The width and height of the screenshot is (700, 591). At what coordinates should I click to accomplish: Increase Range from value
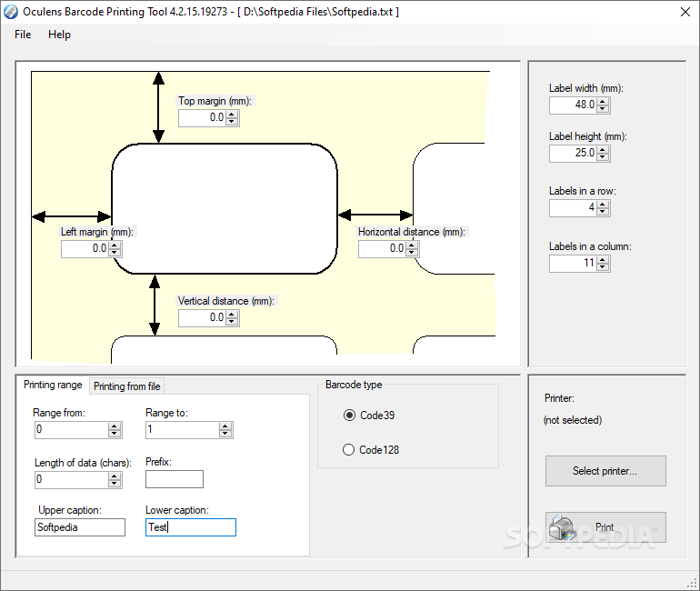115,426
